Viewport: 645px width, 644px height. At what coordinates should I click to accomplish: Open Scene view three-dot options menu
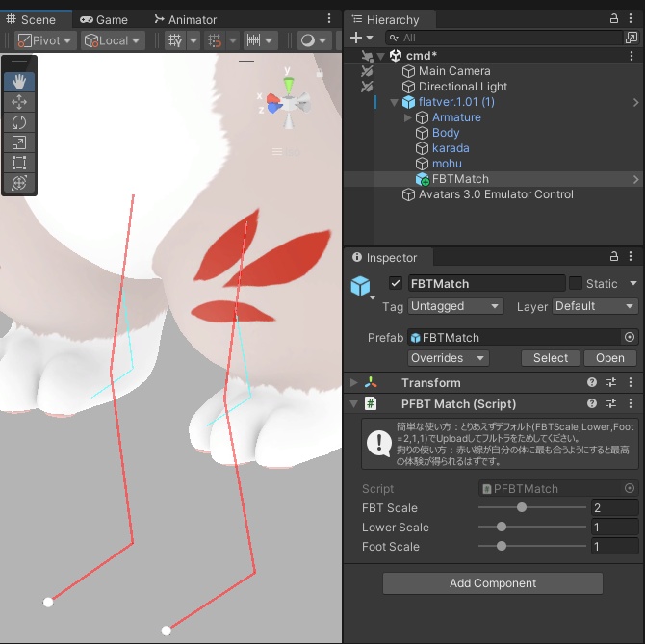(328, 18)
